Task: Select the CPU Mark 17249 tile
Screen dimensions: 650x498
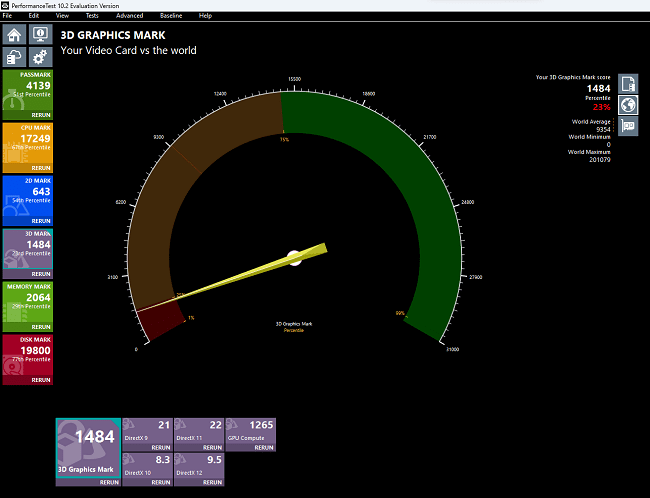Action: [x=28, y=143]
